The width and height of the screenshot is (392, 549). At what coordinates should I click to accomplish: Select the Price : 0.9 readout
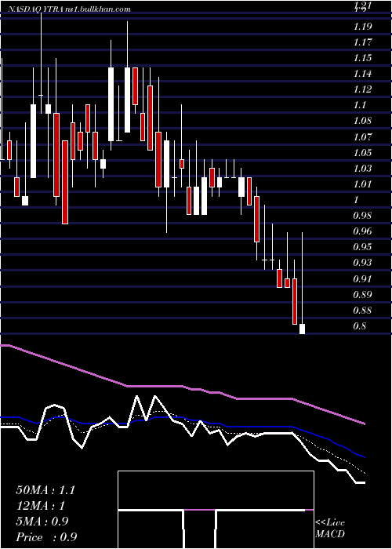tap(46, 537)
